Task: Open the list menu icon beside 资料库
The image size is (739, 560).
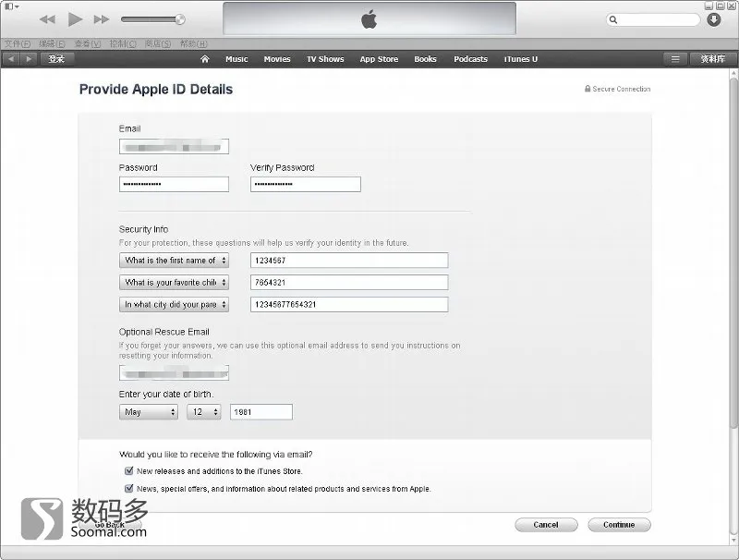Action: [x=675, y=59]
